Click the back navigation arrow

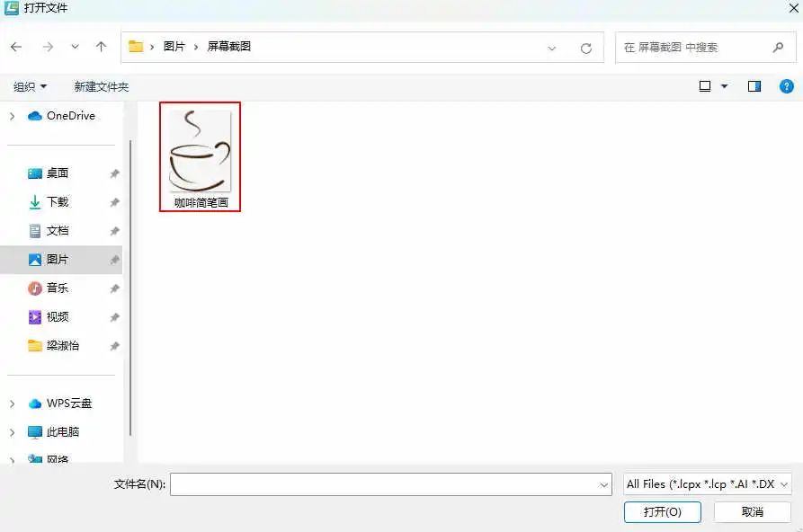pyautogui.click(x=16, y=47)
